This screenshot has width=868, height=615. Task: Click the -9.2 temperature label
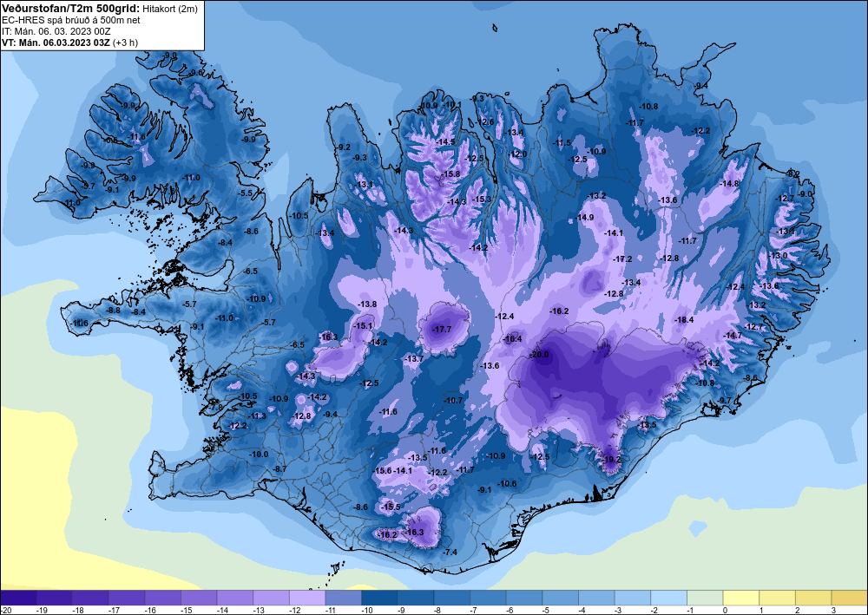(344, 147)
